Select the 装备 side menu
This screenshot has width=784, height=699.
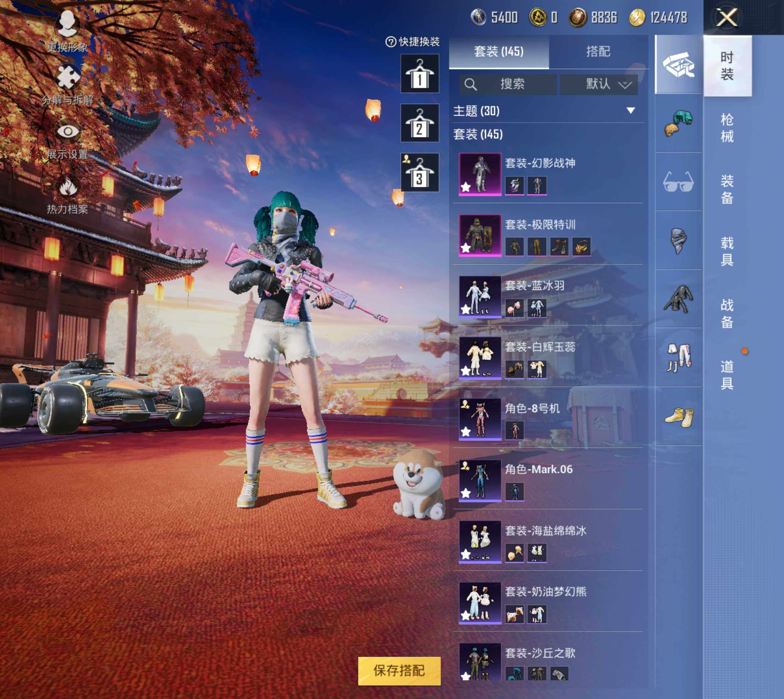click(x=727, y=189)
